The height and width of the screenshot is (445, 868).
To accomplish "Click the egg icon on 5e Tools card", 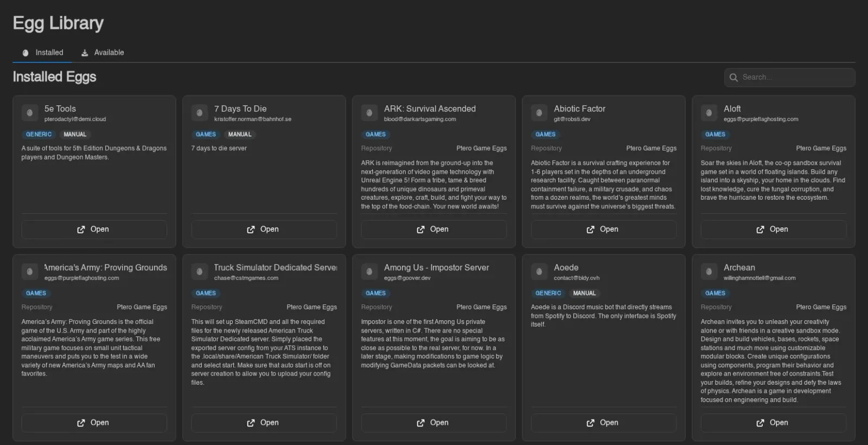I will 30,113.
